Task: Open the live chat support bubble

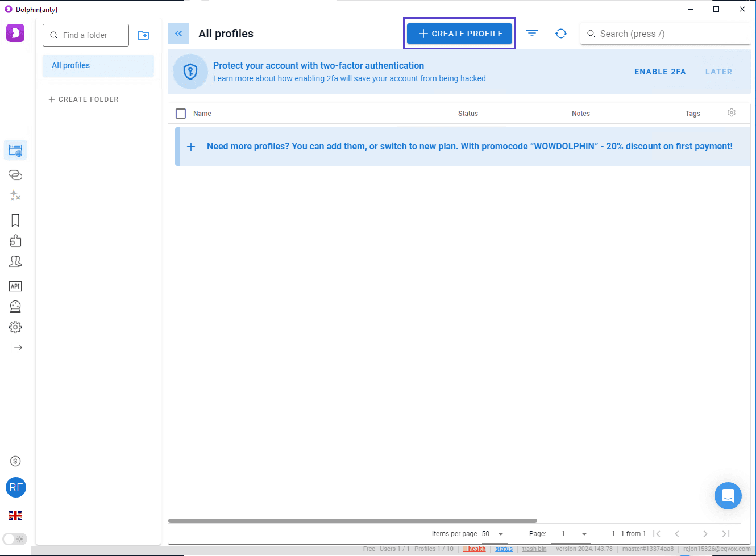Action: pos(728,496)
